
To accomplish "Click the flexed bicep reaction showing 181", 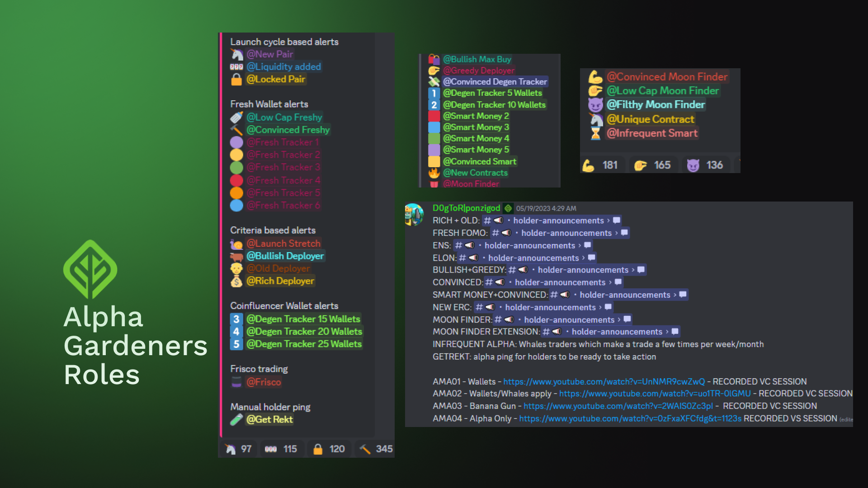I will [x=602, y=165].
